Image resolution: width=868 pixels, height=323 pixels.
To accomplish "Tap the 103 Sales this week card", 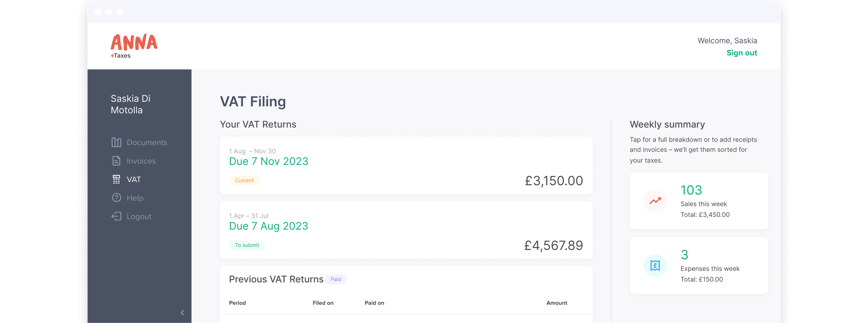I will (698, 201).
